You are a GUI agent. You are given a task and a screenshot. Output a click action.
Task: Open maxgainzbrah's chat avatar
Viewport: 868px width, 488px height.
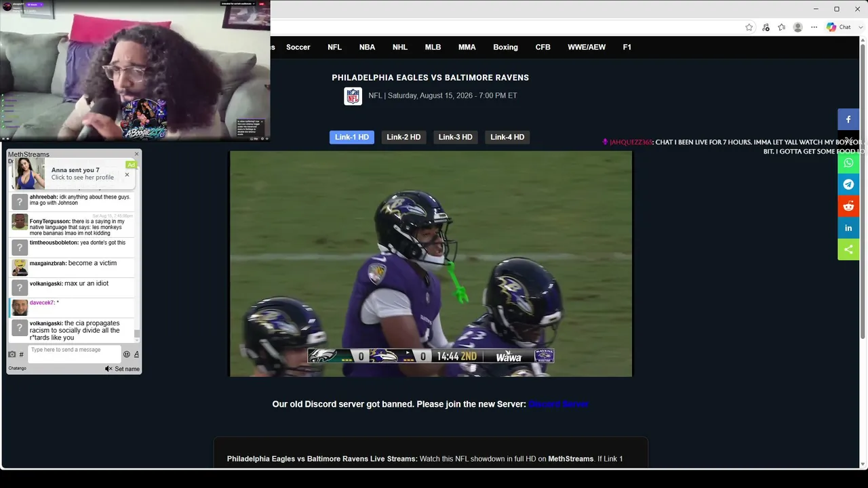point(20,267)
